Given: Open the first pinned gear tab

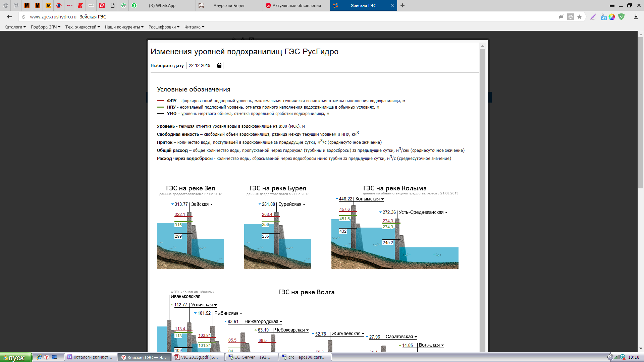Looking at the screenshot, I should point(5,5).
